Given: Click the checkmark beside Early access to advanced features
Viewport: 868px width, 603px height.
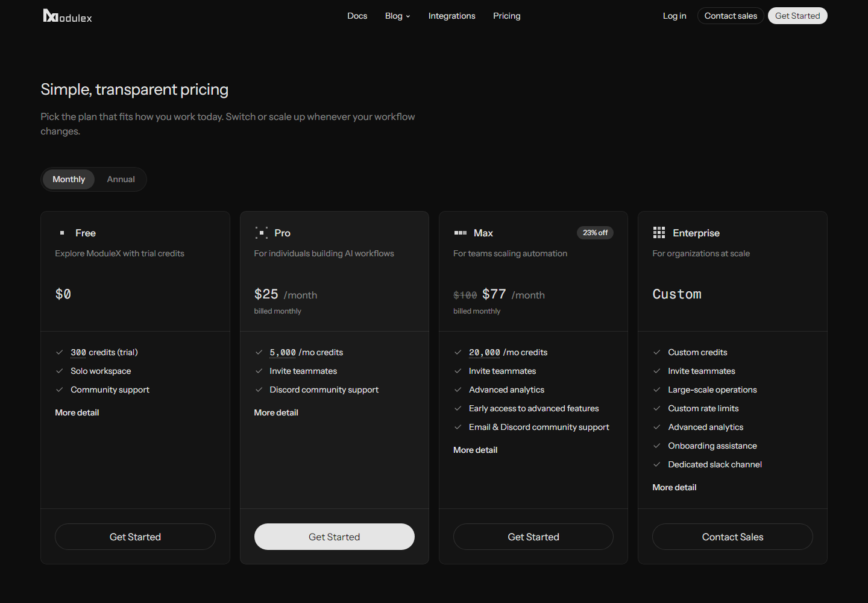Looking at the screenshot, I should pos(458,408).
